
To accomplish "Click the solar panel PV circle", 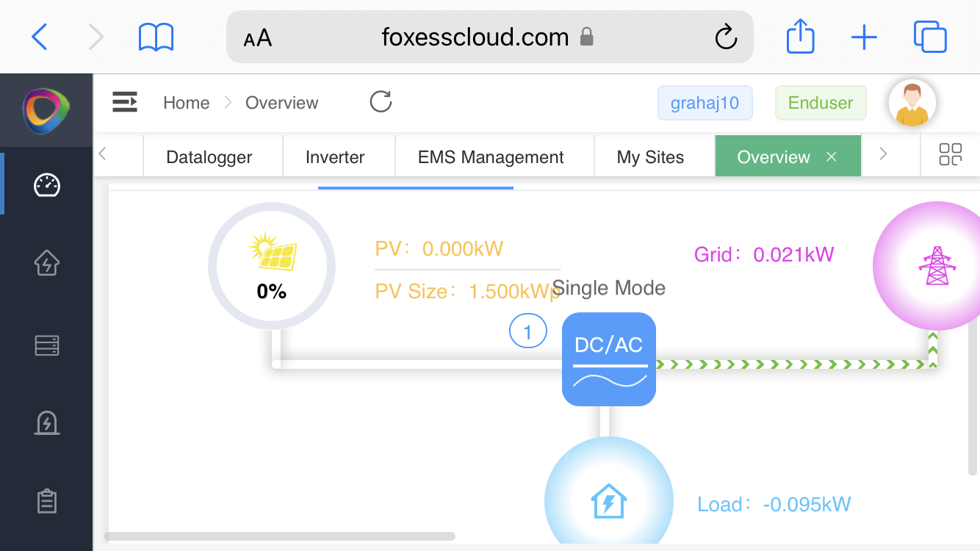I will click(272, 266).
